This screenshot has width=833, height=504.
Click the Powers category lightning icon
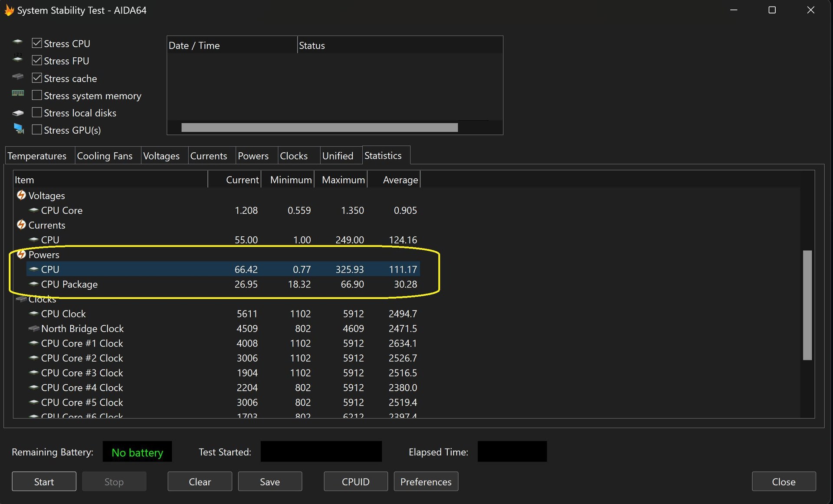click(x=21, y=254)
